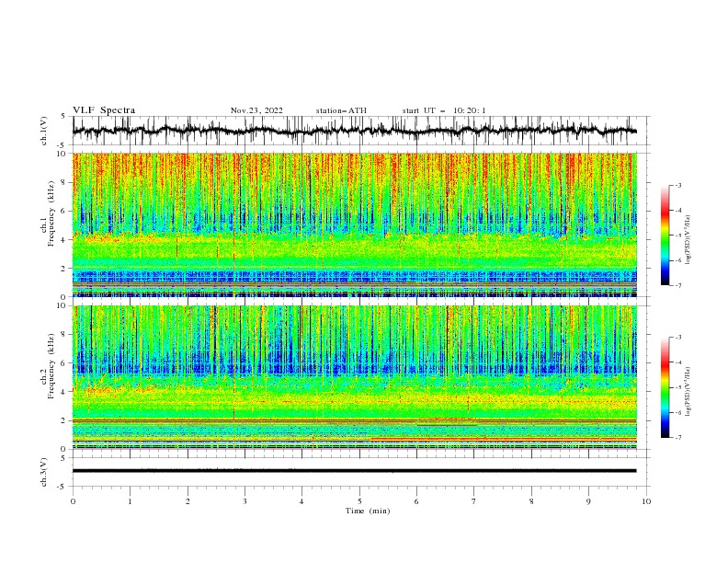Click the "-5" label on ch.2 colorbar
Image resolution: width=728 pixels, height=563 pixels.
[x=678, y=387]
